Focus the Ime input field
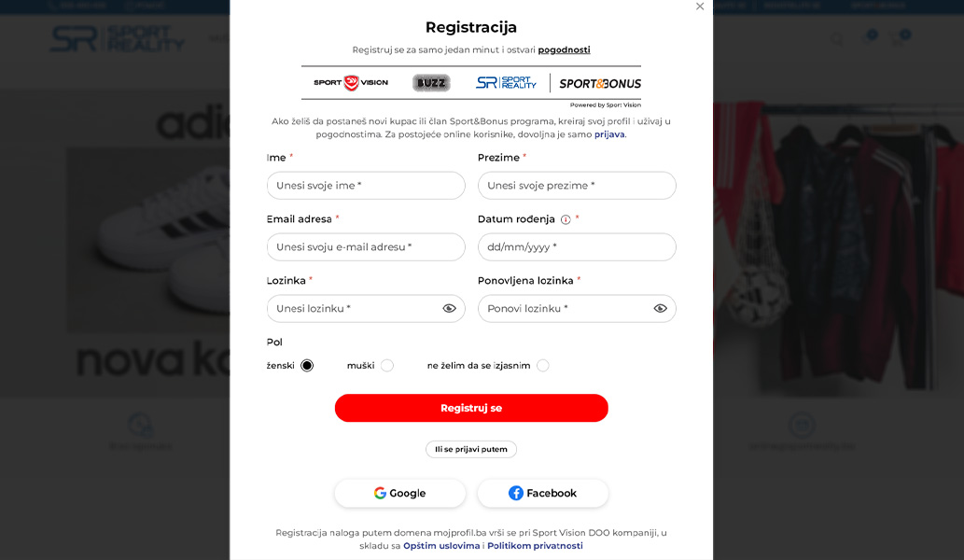The image size is (964, 560). (x=366, y=186)
